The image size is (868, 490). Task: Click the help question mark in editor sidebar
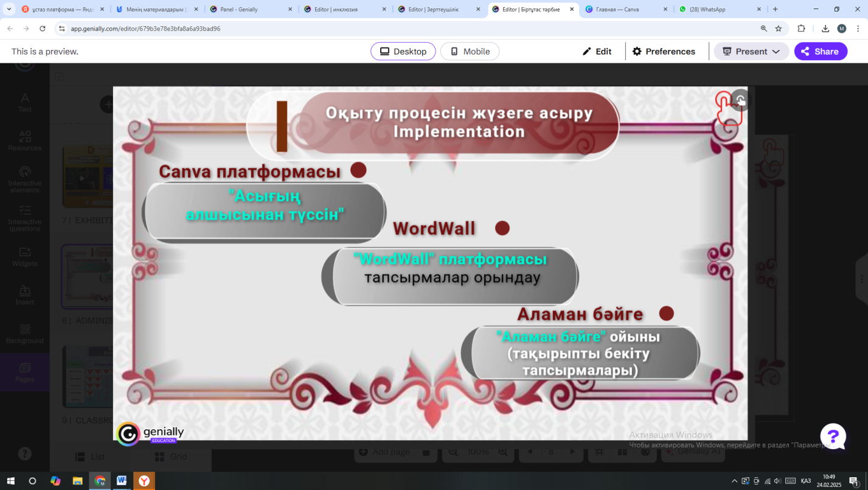[x=25, y=453]
